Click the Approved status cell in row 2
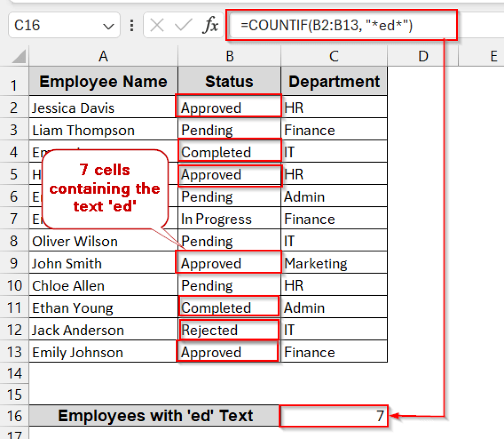 pos(229,107)
